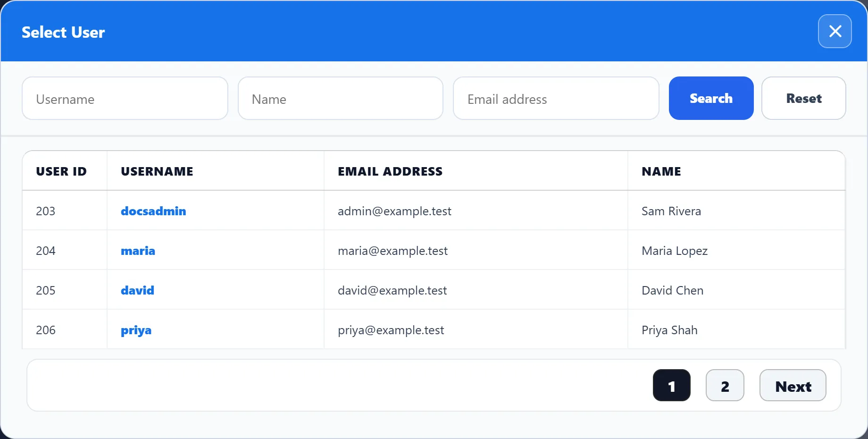Click into the Name search field
Image resolution: width=868 pixels, height=439 pixels.
pos(341,98)
